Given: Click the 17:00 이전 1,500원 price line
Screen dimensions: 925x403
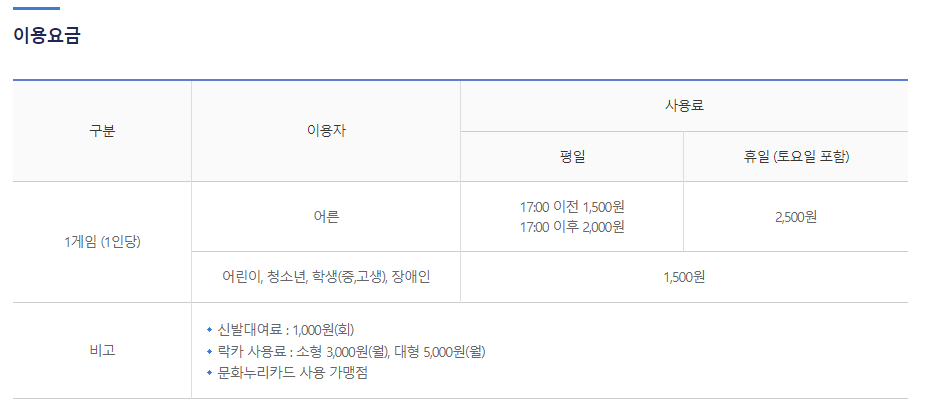Looking at the screenshot, I should click(x=572, y=207).
